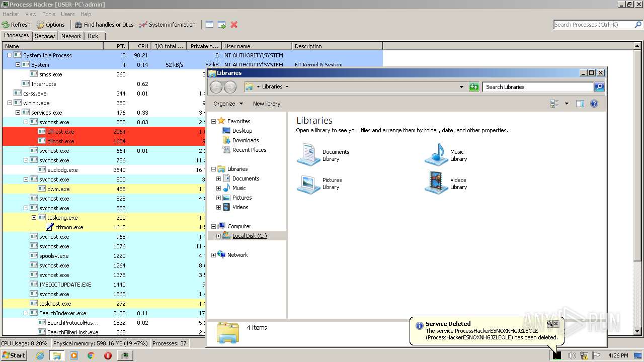644x362 pixels.
Task: Select the audiodg.exe process row
Action: pos(104,170)
